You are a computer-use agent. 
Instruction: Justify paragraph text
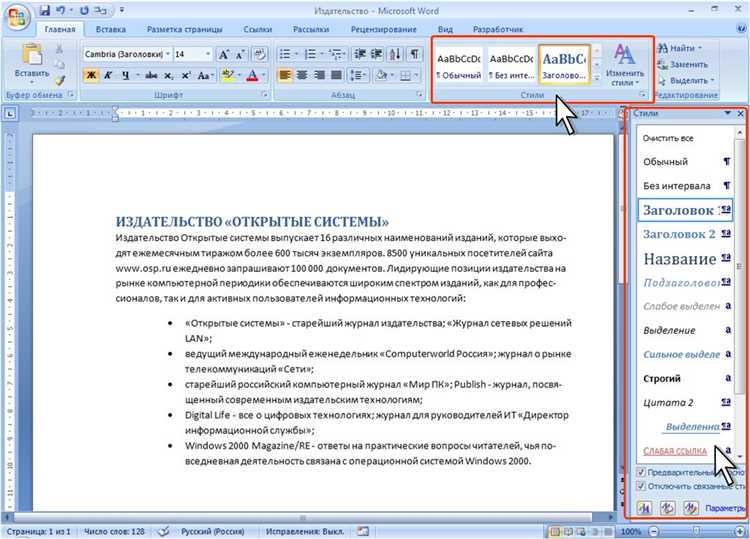click(x=337, y=76)
